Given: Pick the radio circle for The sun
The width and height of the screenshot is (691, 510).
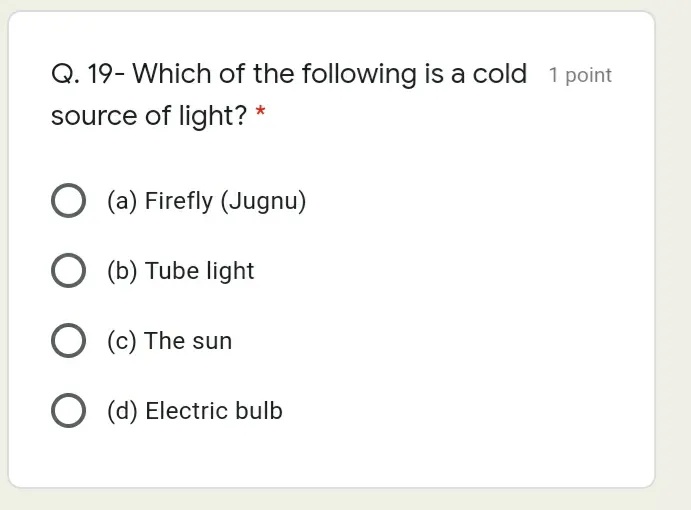Looking at the screenshot, I should coord(68,340).
